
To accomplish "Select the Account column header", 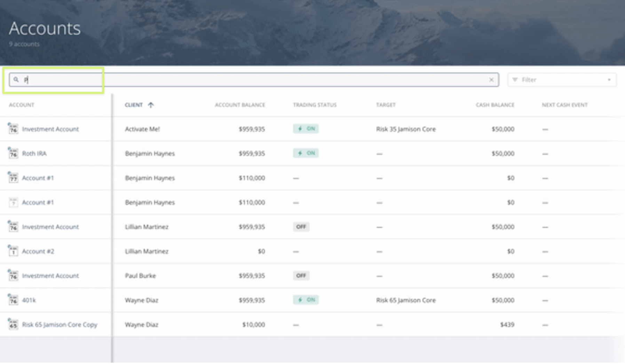I will click(21, 105).
